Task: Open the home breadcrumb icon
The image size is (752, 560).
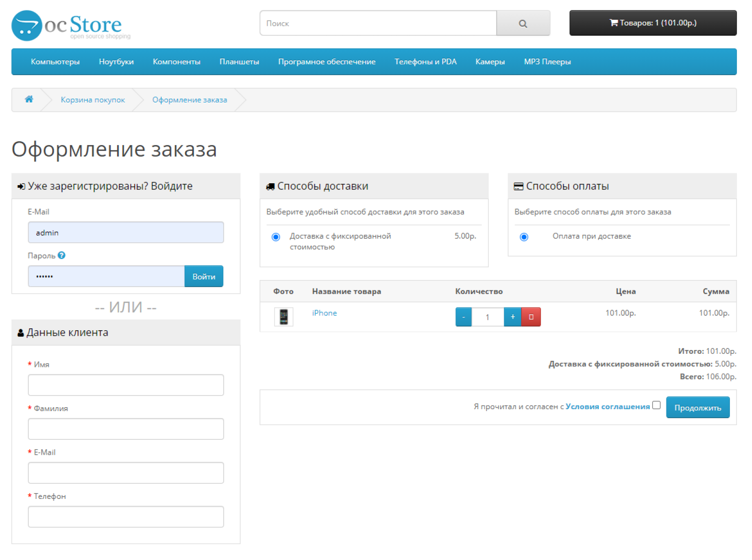Action: tap(29, 99)
